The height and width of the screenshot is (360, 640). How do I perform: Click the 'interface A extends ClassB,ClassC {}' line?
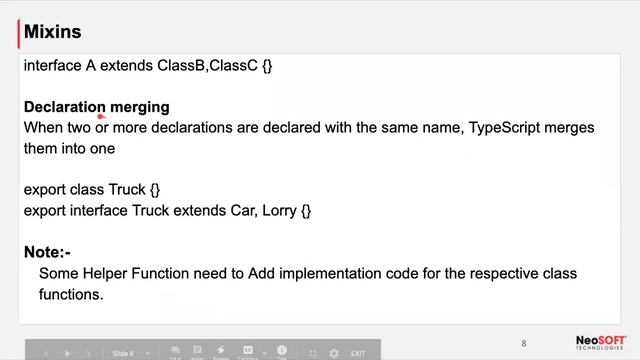point(148,66)
